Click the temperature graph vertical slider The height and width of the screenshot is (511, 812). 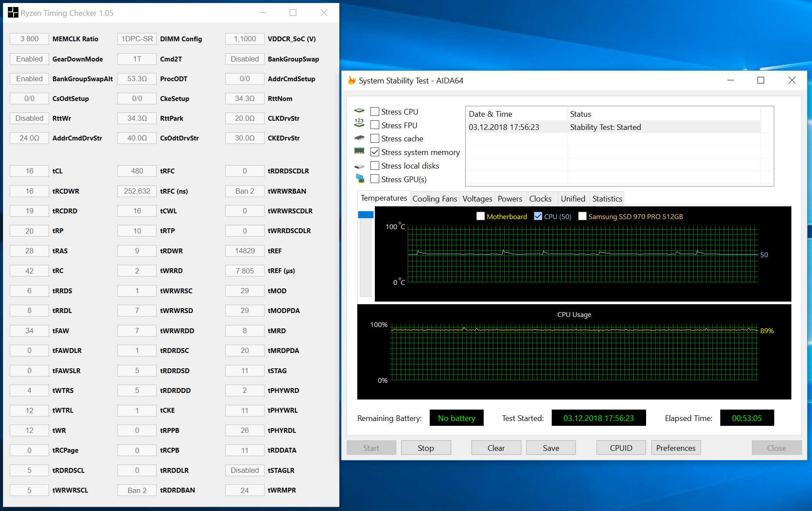point(366,254)
